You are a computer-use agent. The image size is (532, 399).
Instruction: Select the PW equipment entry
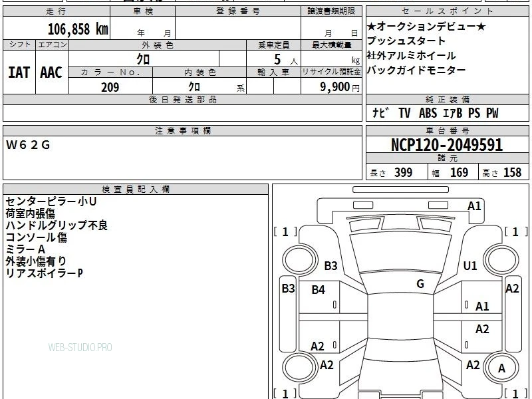pos(492,112)
